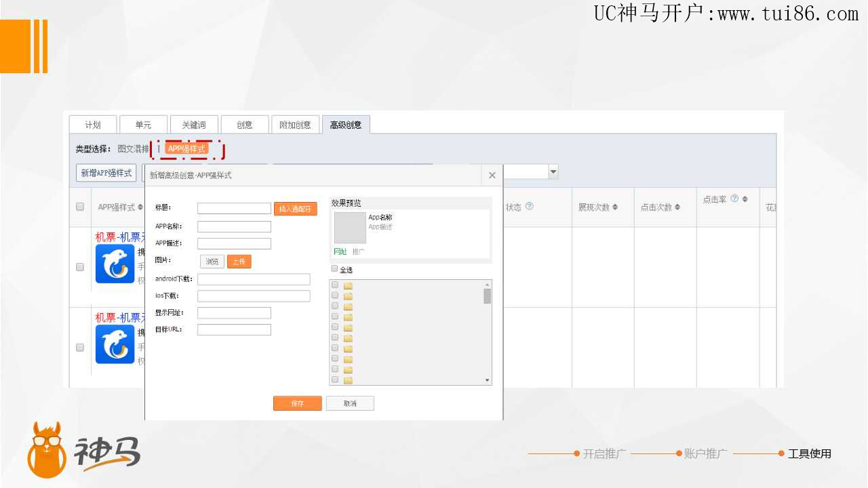Viewport: 868px width, 488px height.
Task: Sort by the 点击次数 column arrows
Action: click(677, 207)
